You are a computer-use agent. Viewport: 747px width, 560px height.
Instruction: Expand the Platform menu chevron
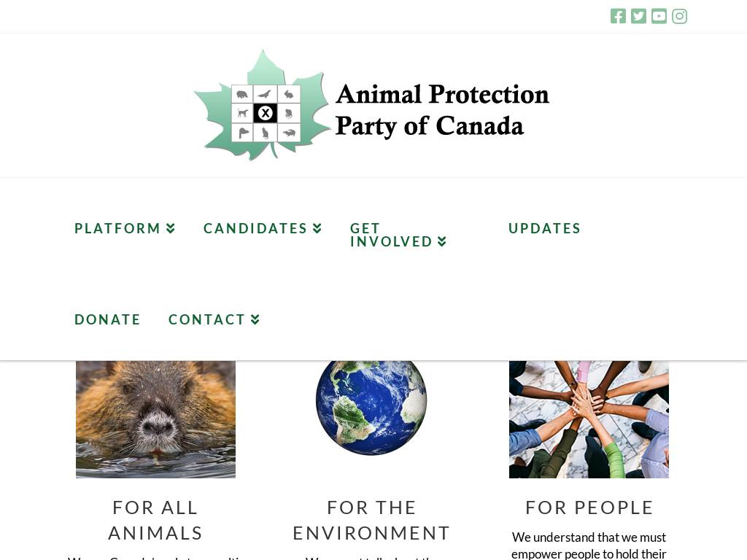171,229
